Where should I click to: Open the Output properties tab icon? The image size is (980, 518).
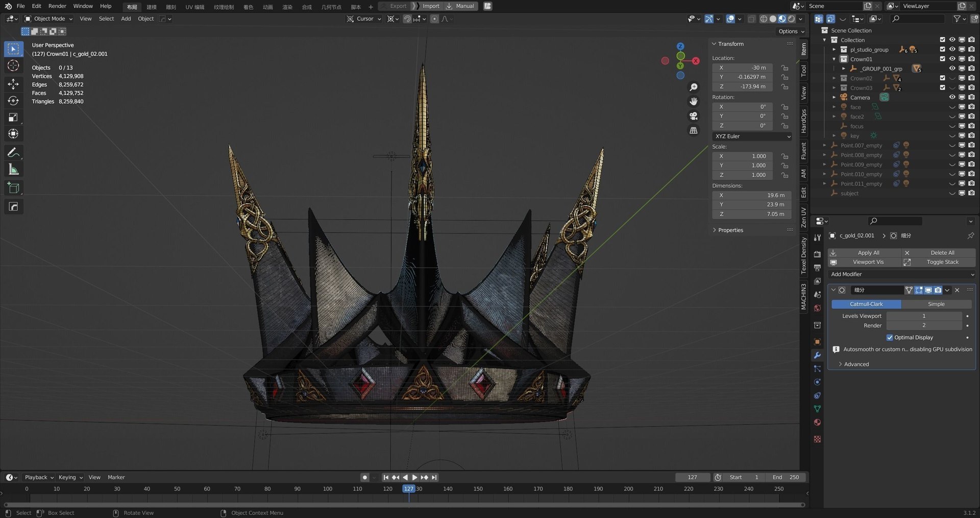tap(817, 268)
